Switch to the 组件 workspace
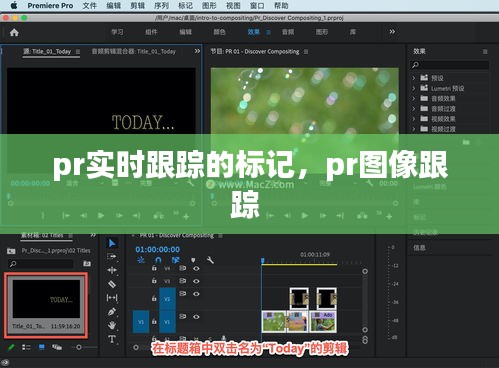Image resolution: width=499 pixels, height=368 pixels. click(x=151, y=32)
